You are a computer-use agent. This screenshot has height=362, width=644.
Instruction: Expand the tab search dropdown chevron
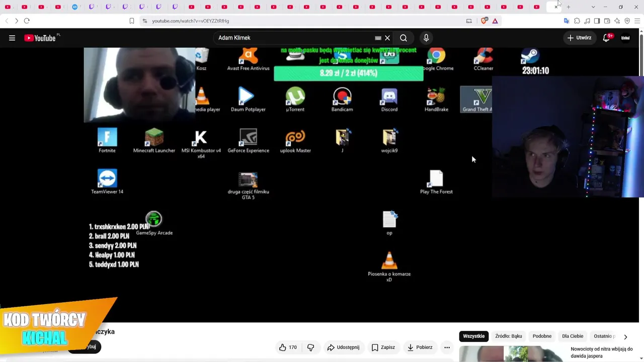pyautogui.click(x=593, y=7)
